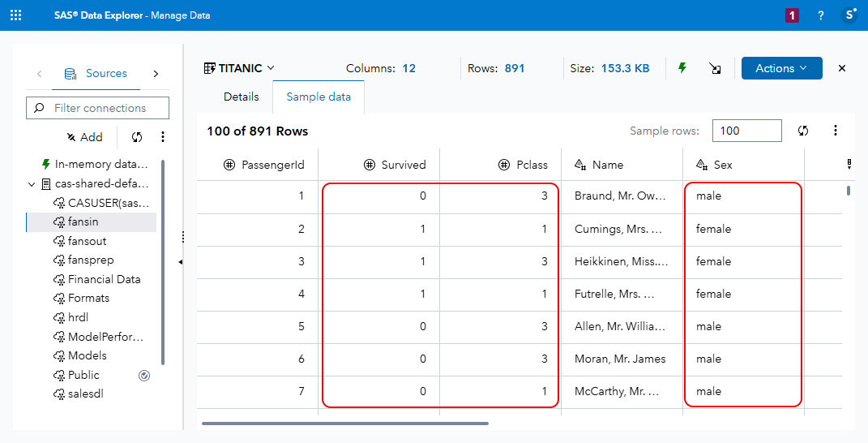Image resolution: width=868 pixels, height=443 pixels.
Task: Click the Size value 153.3 KB
Action: pyautogui.click(x=625, y=68)
